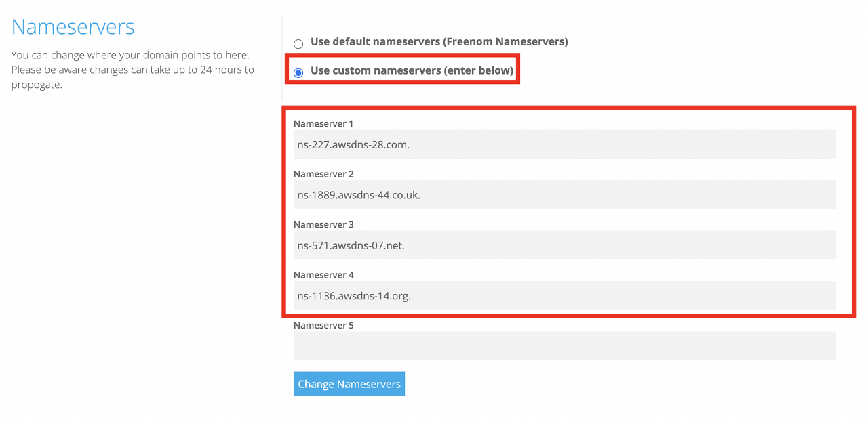Click the "Use default nameservers" label text
The image size is (868, 422).
click(375, 41)
